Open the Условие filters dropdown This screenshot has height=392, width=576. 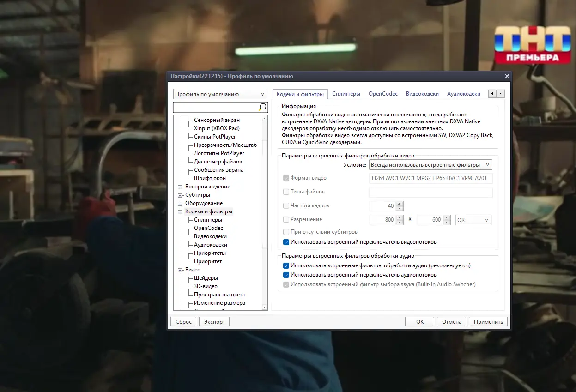(430, 165)
